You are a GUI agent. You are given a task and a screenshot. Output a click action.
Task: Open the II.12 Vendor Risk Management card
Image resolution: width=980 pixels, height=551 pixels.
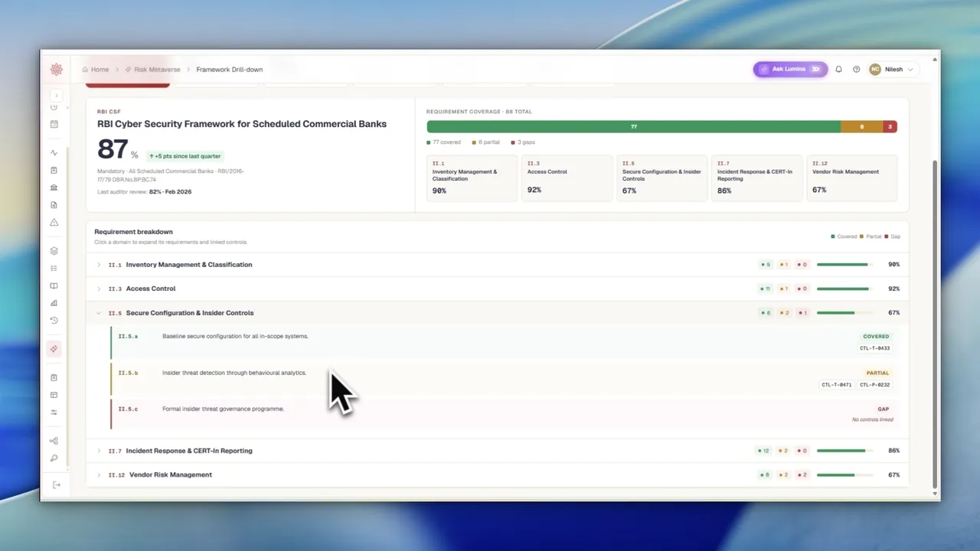point(851,178)
